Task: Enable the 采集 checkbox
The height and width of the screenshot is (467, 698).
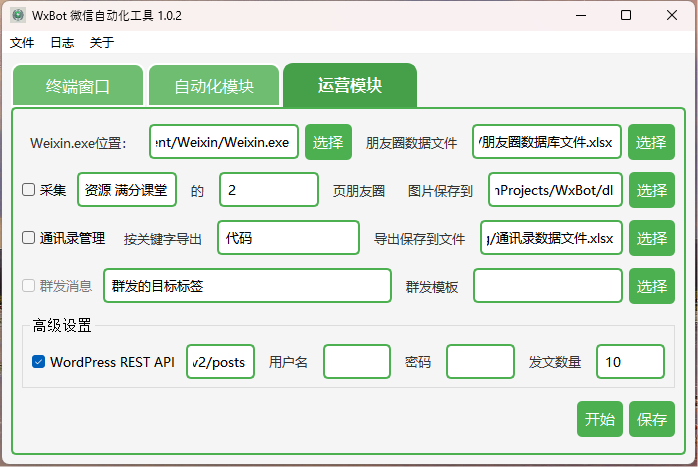Action: [28, 190]
